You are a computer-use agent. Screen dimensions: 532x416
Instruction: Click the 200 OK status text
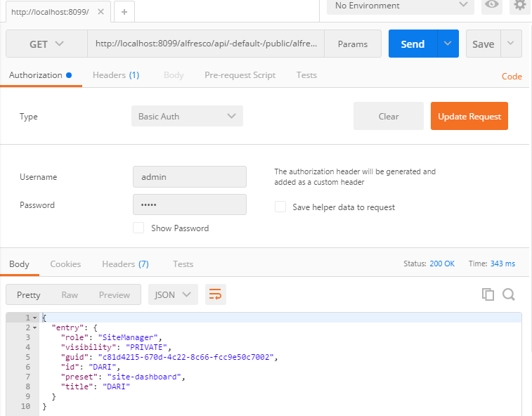point(442,264)
